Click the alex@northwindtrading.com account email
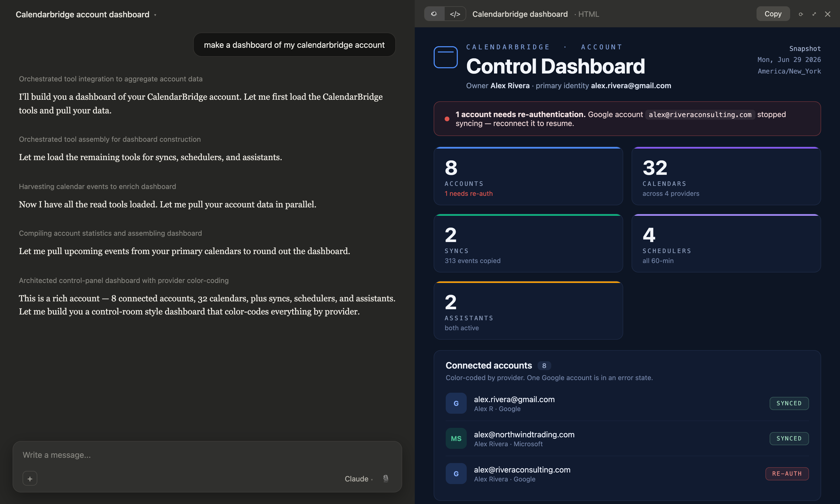Image resolution: width=840 pixels, height=504 pixels. [524, 434]
